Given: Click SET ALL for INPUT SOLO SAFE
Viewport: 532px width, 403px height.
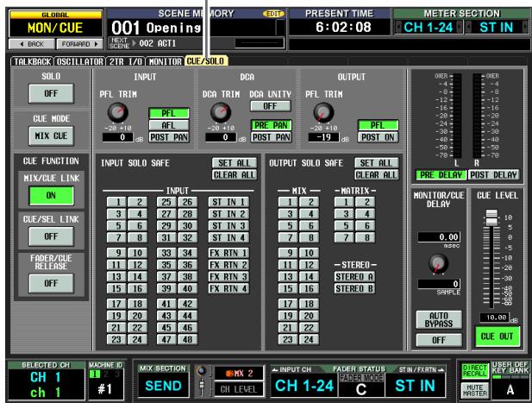Looking at the screenshot, I should [235, 163].
